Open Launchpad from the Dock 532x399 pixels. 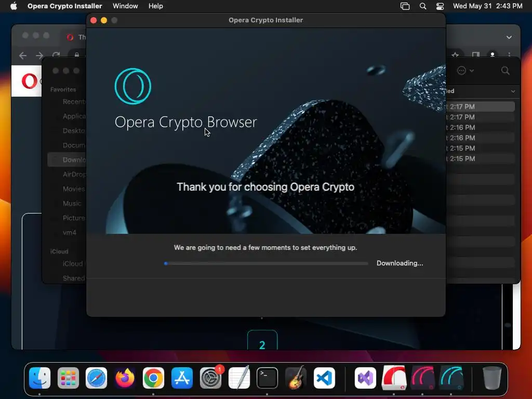tap(68, 378)
